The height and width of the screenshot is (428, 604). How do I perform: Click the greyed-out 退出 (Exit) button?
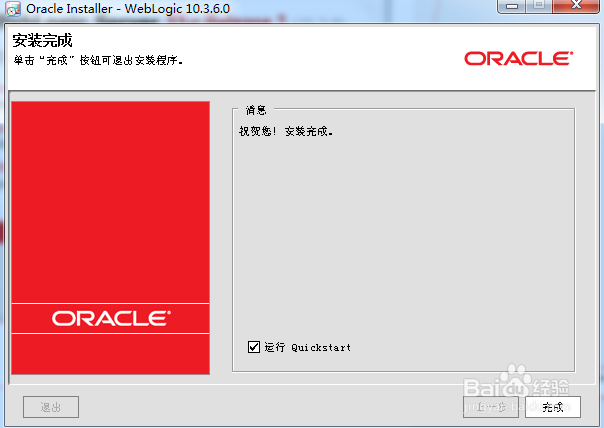click(x=51, y=407)
